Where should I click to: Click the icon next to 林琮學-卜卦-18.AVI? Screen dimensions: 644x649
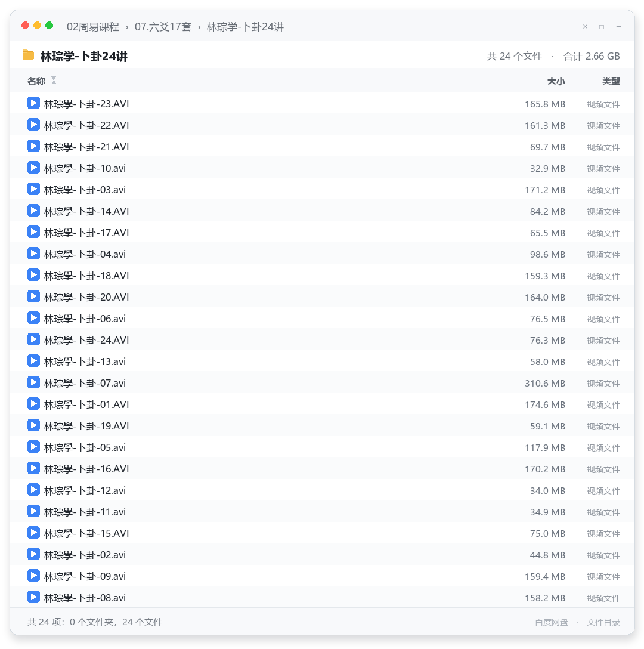[x=33, y=275]
